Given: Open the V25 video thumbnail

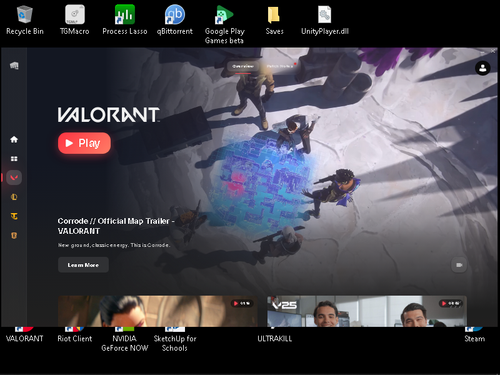Looking at the screenshot, I should coord(367,311).
